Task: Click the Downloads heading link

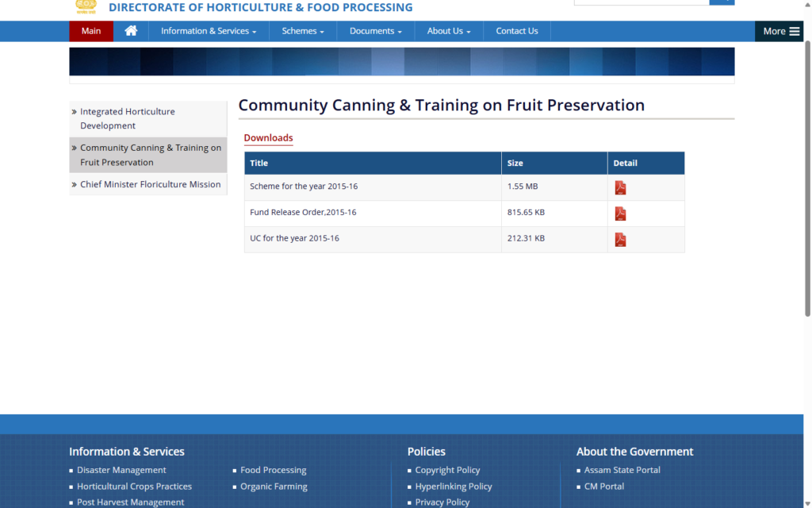Action: (x=268, y=138)
